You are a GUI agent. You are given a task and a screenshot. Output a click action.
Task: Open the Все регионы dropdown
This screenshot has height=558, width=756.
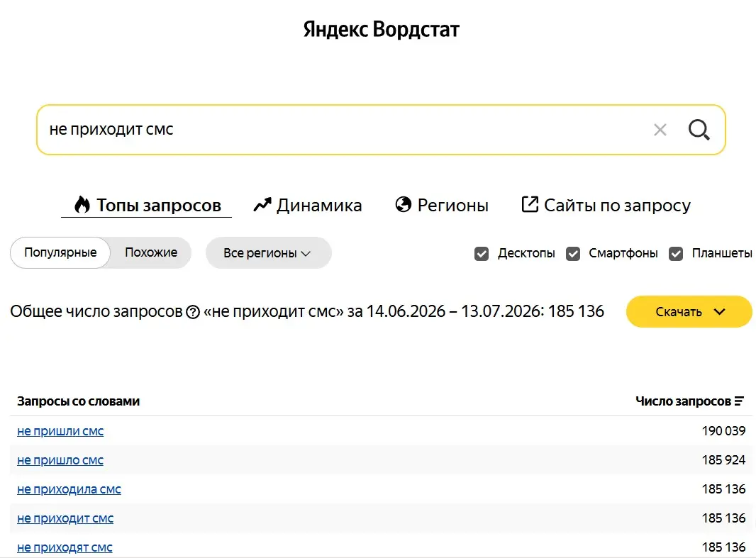tap(268, 253)
